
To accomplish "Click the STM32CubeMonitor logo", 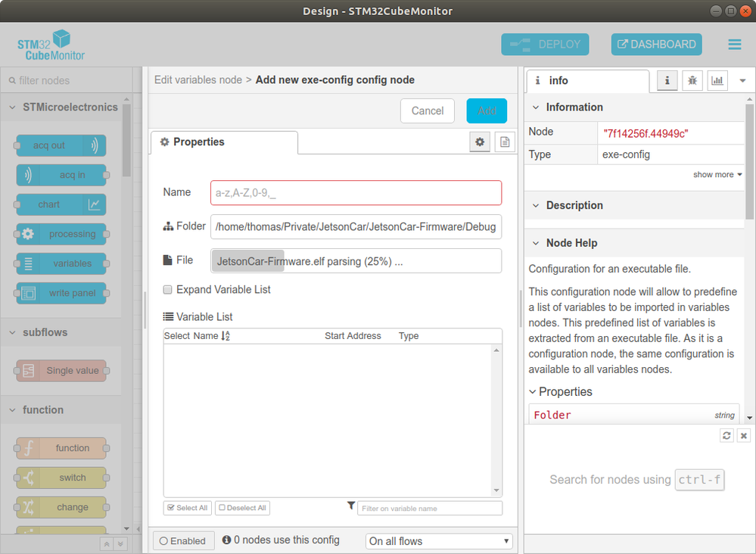I will (51, 45).
